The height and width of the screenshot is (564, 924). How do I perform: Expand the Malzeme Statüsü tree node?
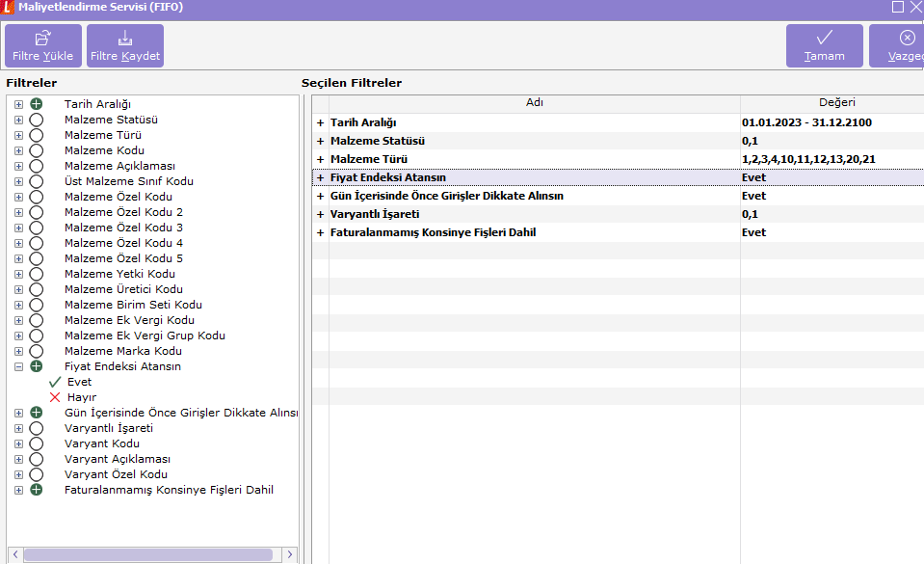[x=19, y=120]
